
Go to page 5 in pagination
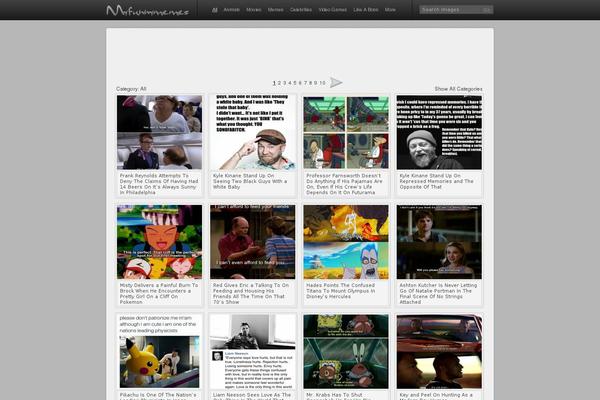tap(295, 83)
